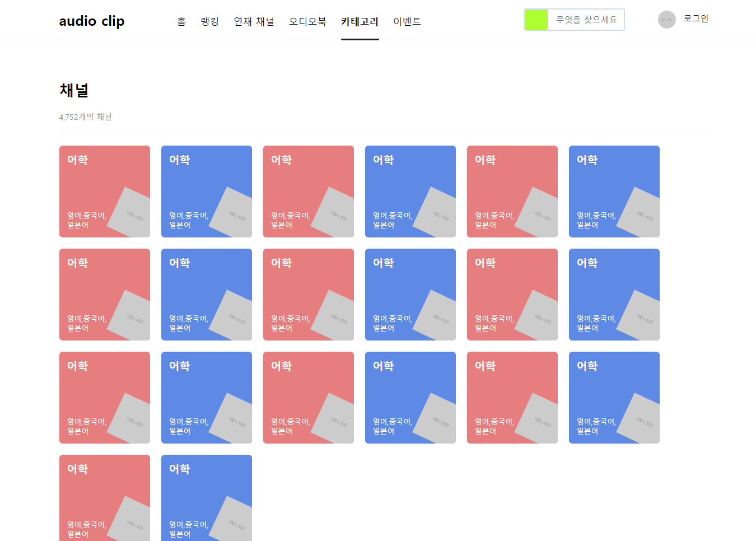This screenshot has height=541, width=756.
Task: Open the 로그인 link
Action: tap(696, 18)
